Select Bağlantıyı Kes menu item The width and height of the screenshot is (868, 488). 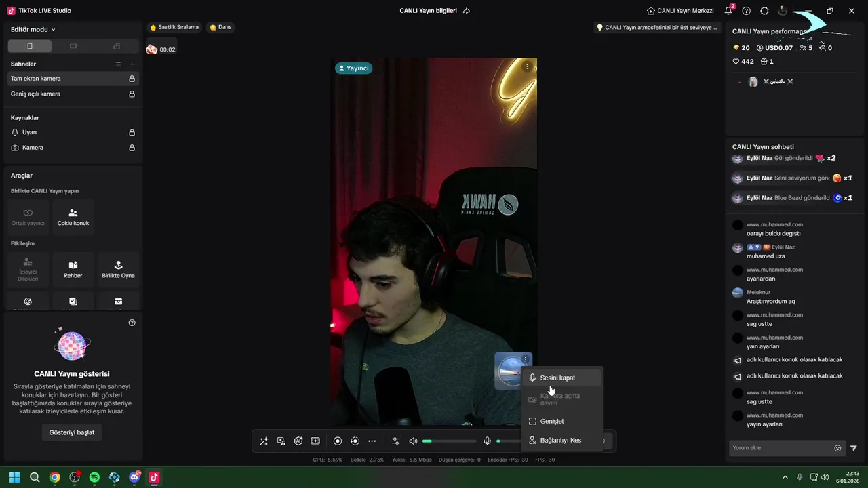coord(561,440)
